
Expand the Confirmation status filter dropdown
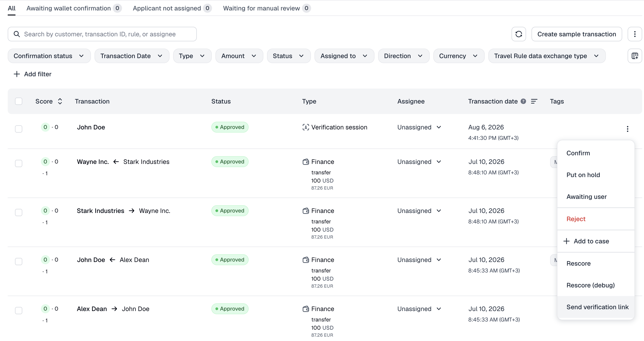point(49,56)
